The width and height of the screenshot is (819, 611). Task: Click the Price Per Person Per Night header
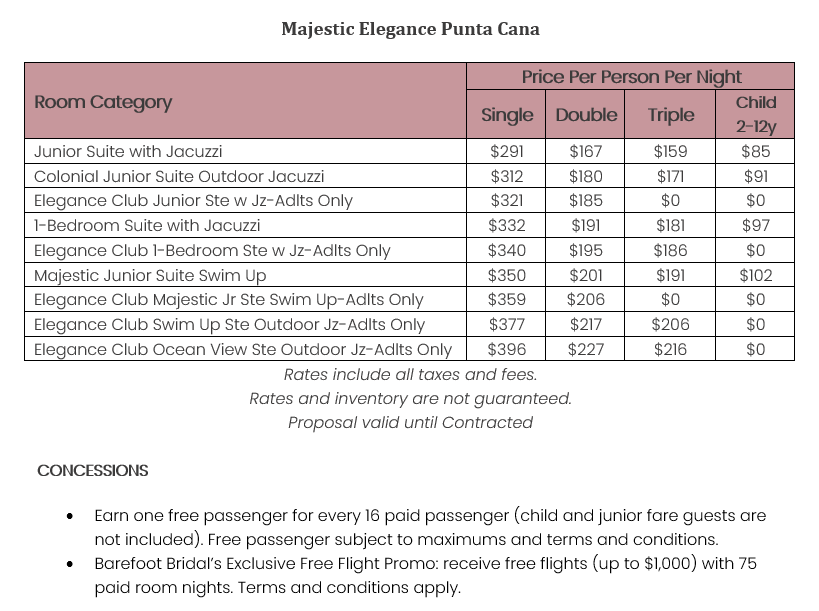(631, 77)
